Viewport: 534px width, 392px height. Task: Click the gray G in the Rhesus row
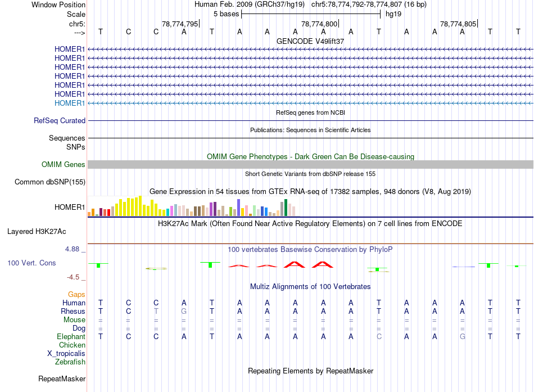pos(184,311)
